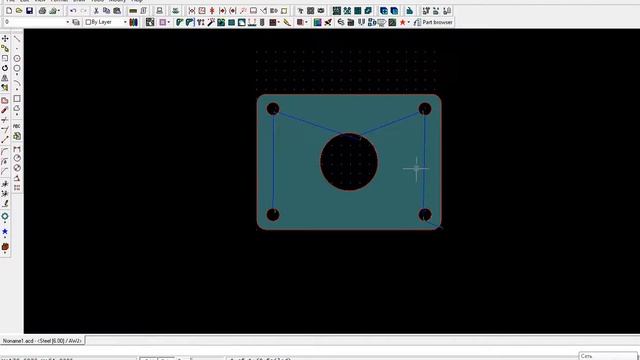640x360 pixels.
Task: Select the fillet corner tool in left toolbar
Action: coord(5,151)
